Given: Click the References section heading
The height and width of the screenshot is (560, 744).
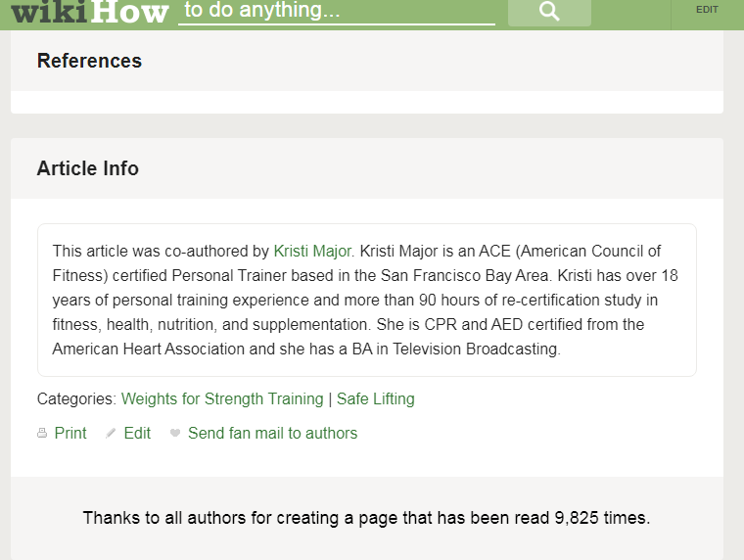Looking at the screenshot, I should click(x=89, y=61).
